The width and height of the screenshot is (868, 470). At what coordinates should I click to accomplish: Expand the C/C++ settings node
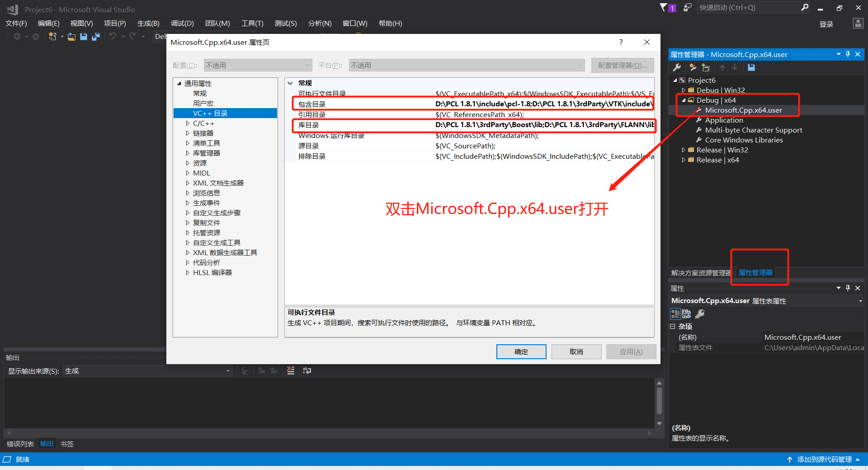[189, 123]
